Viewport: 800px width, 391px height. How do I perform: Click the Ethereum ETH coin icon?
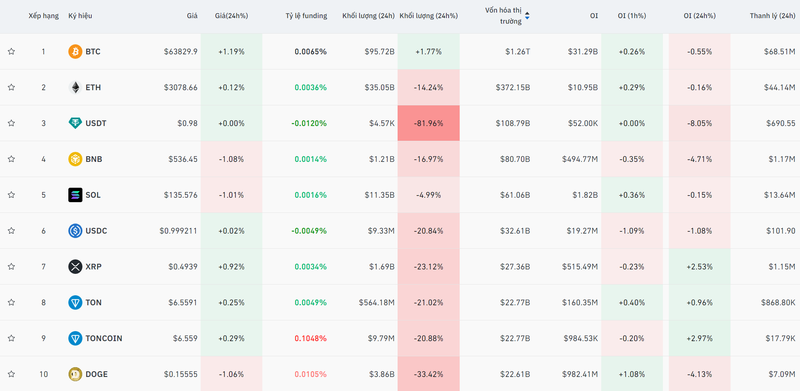[75, 87]
